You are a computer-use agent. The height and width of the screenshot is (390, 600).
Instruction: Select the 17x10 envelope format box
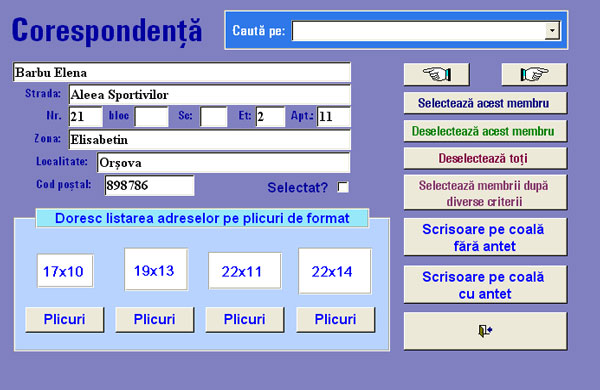pos(65,271)
